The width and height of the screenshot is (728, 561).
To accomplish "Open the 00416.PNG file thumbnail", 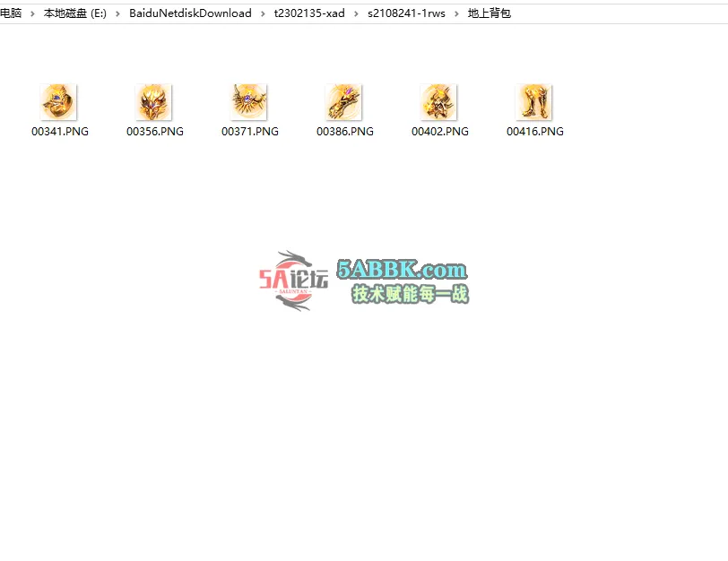I will click(534, 101).
